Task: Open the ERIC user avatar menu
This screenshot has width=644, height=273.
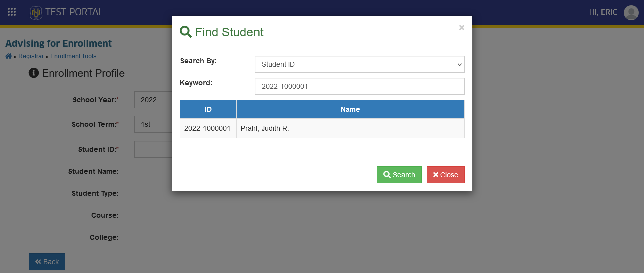Action: click(x=631, y=12)
